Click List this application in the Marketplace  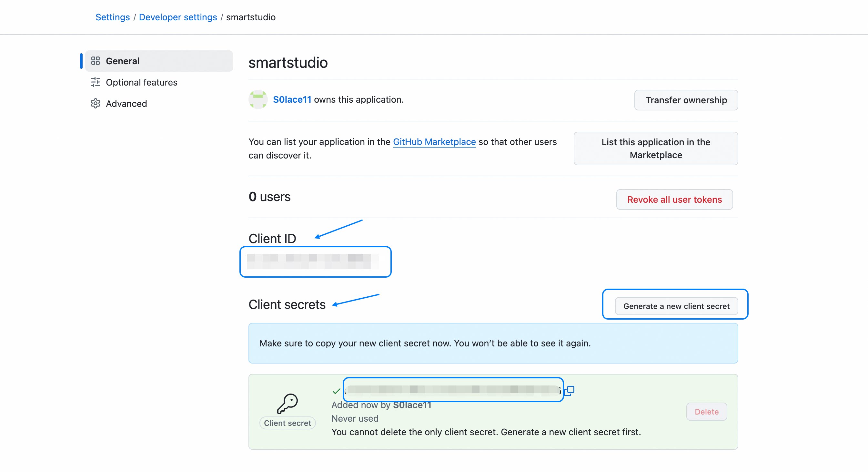point(656,149)
